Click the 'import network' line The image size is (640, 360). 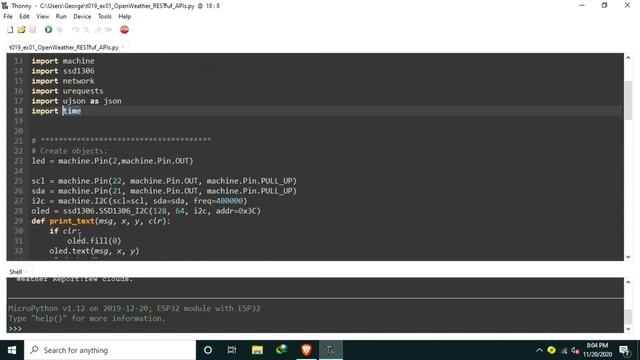[63, 81]
